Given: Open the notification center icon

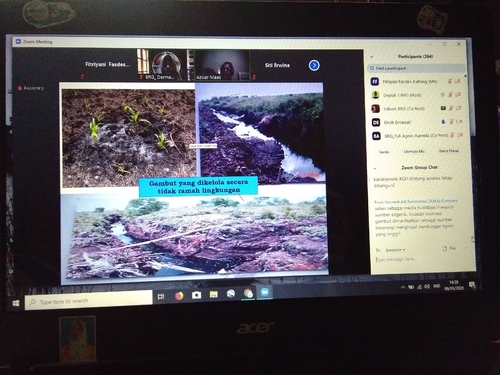Looking at the screenshot, I should click(472, 285).
